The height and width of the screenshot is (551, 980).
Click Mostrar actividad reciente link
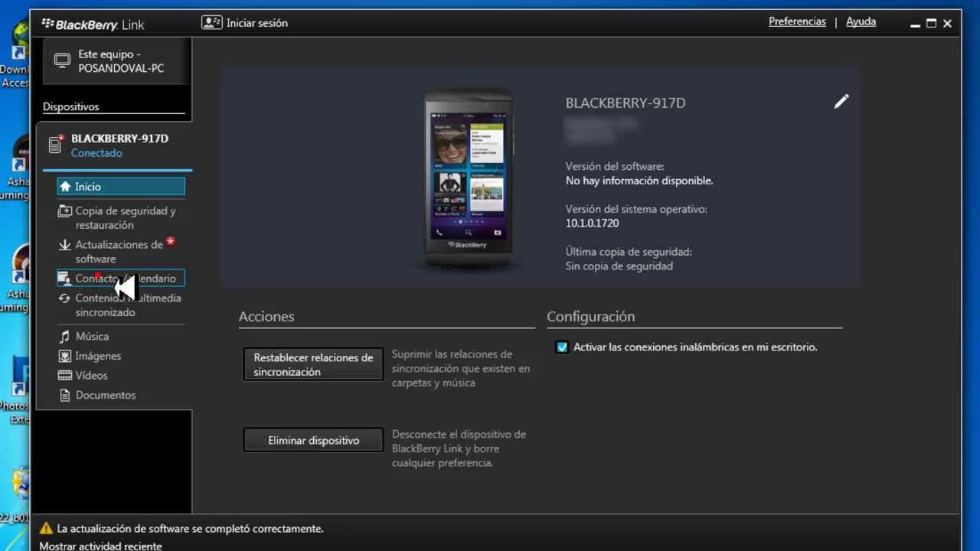coord(100,546)
